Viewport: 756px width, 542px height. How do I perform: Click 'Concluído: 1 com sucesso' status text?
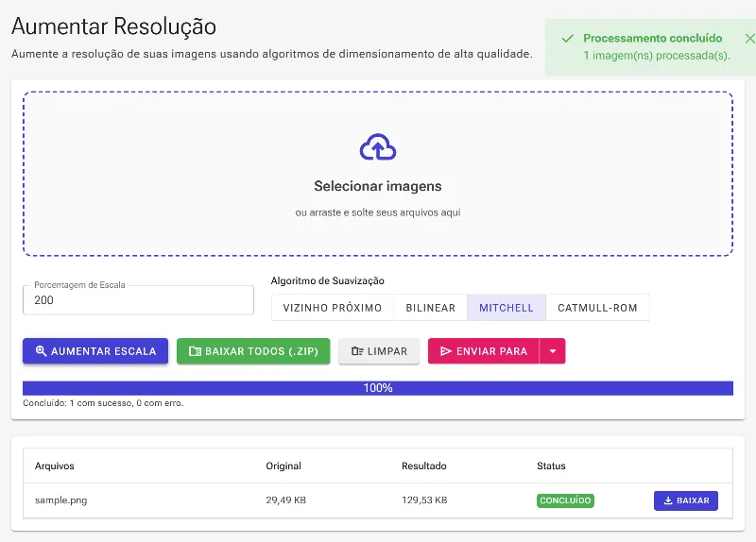tap(103, 403)
